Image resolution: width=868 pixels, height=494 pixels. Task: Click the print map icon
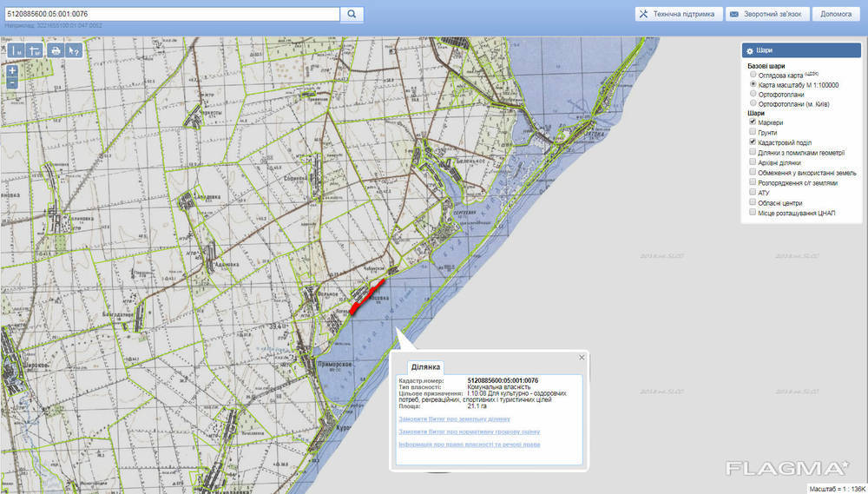56,51
